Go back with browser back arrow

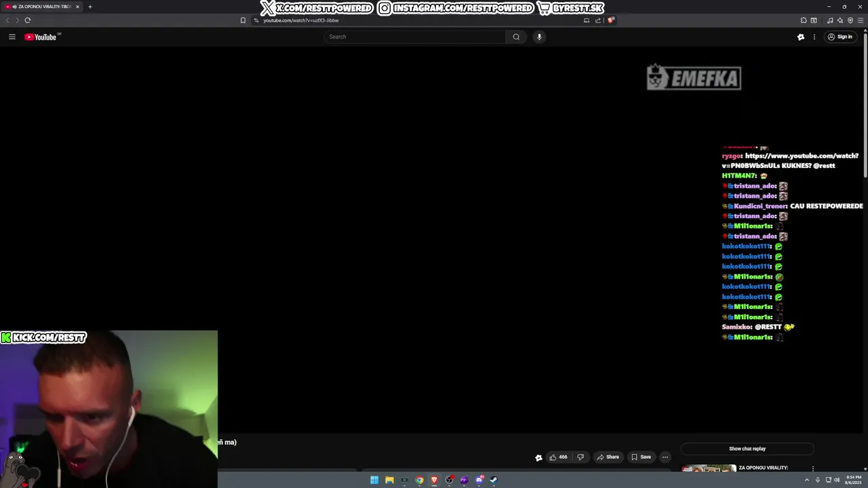coord(7,20)
